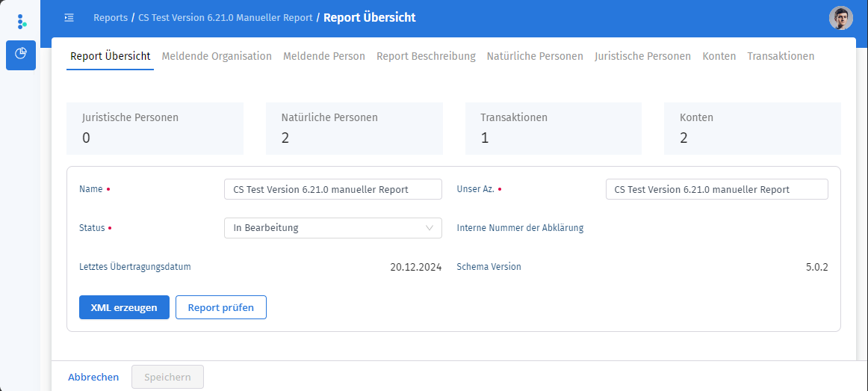Click the app logo in sidebar
Screen dimensions: 868x391
pos(21,21)
